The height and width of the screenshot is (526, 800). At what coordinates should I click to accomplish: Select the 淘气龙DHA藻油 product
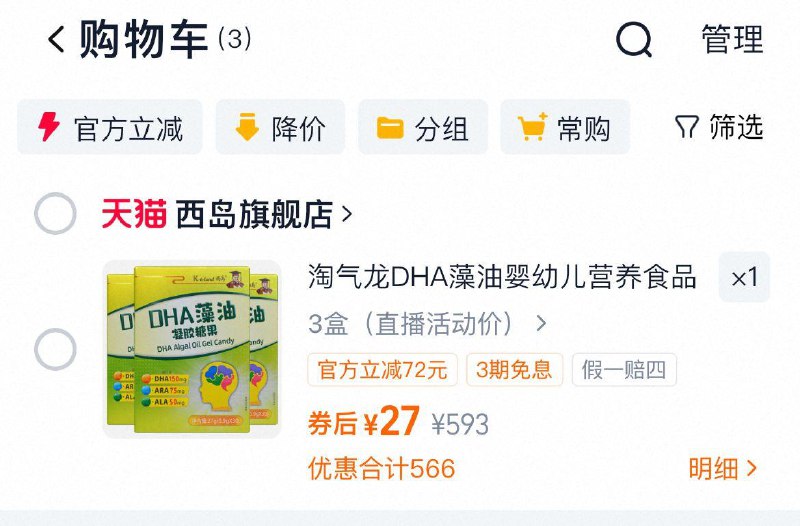click(55, 349)
